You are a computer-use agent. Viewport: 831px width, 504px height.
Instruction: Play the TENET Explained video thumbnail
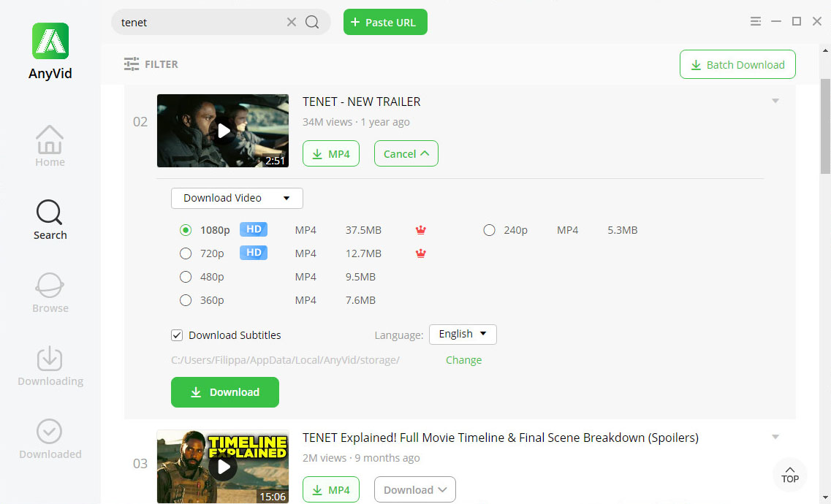(x=223, y=467)
